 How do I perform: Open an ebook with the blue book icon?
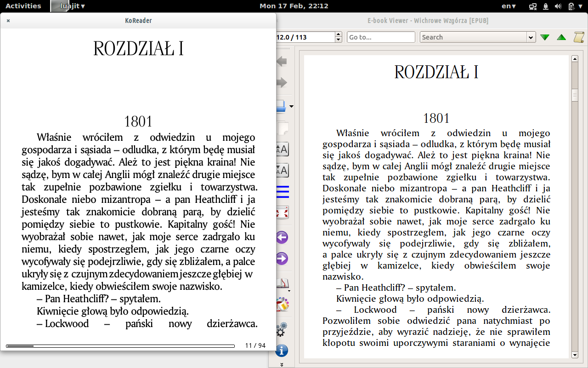pyautogui.click(x=281, y=106)
